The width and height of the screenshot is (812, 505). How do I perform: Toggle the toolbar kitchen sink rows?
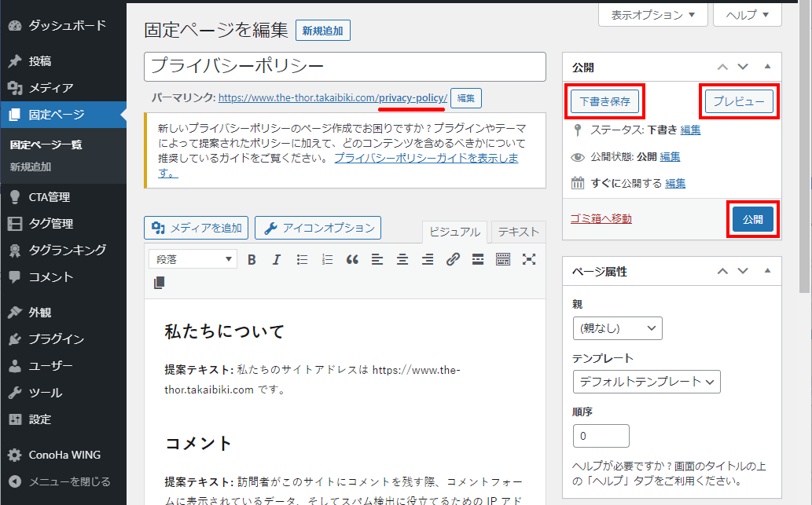coord(503,260)
